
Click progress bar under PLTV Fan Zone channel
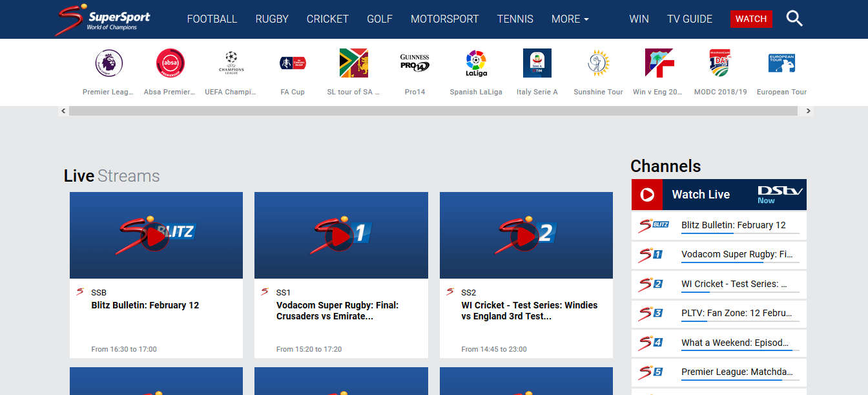coord(740,321)
